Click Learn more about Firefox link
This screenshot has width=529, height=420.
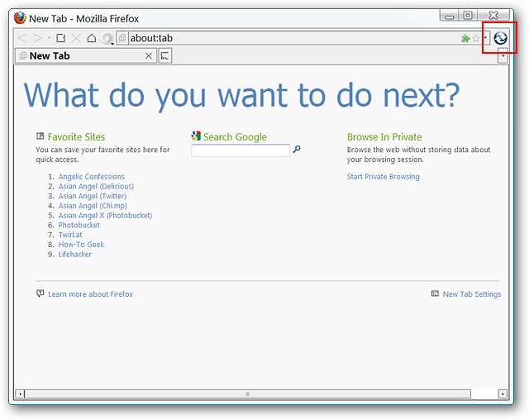(x=90, y=294)
